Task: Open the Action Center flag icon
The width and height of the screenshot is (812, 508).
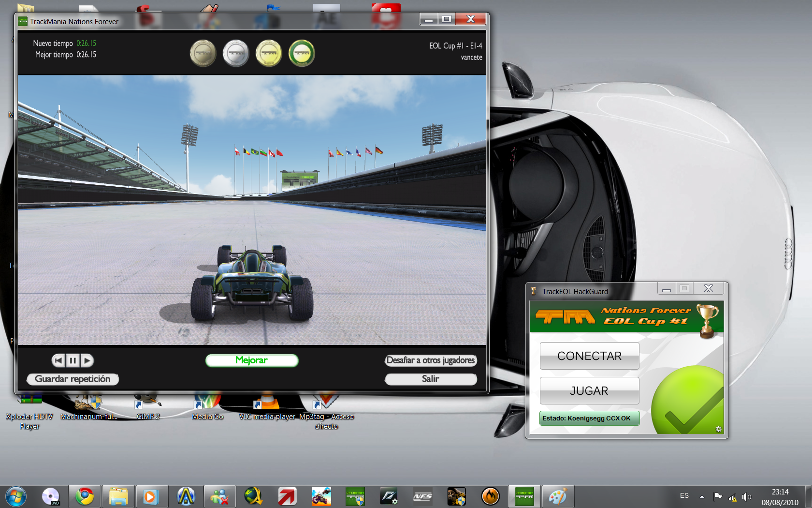Action: click(718, 496)
